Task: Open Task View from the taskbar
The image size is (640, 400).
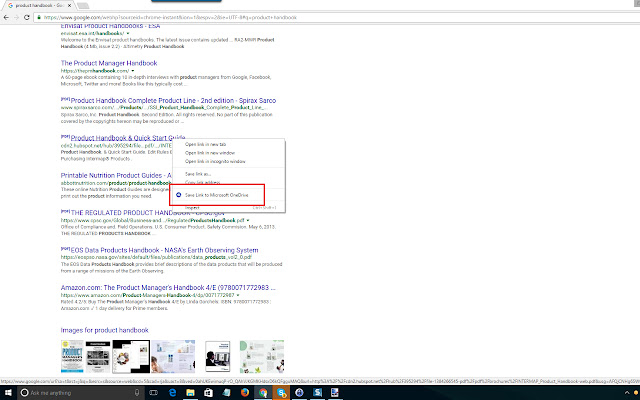Action: coord(153,393)
